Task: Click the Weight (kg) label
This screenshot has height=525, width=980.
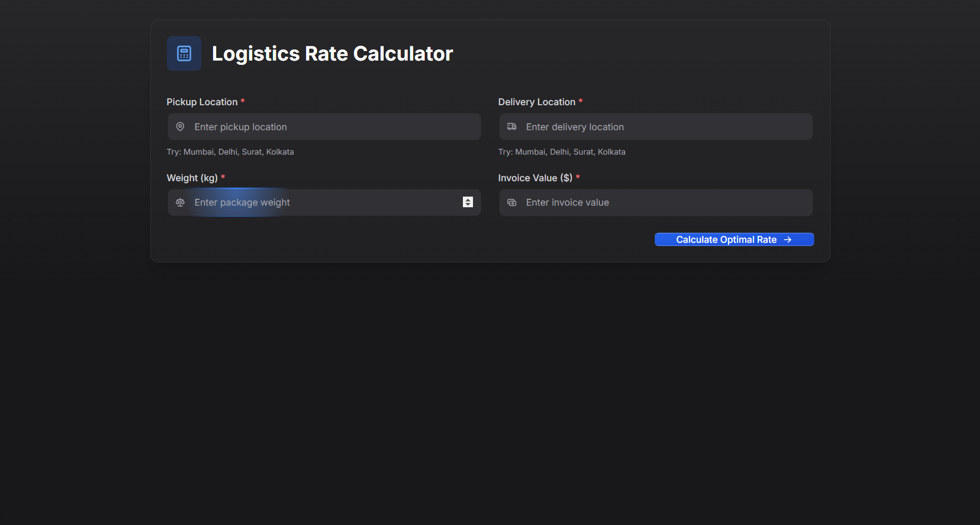Action: [192, 178]
